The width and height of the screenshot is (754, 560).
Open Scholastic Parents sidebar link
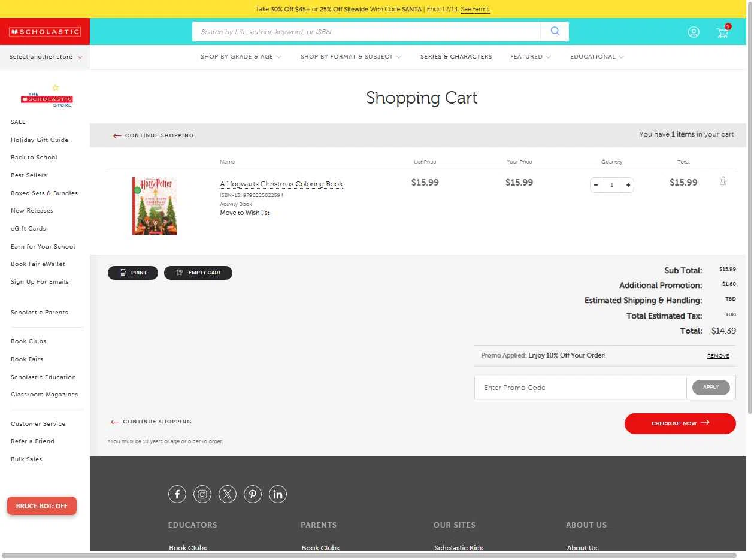[x=40, y=313]
